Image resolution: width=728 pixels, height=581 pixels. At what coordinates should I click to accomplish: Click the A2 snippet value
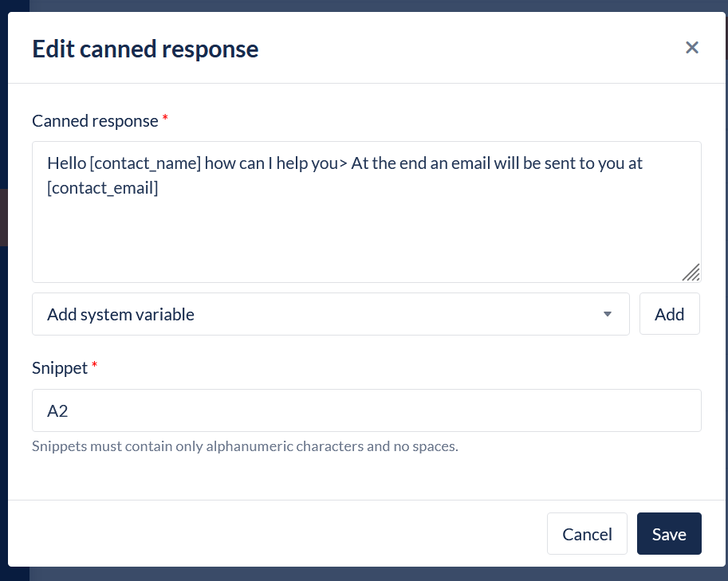(57, 411)
